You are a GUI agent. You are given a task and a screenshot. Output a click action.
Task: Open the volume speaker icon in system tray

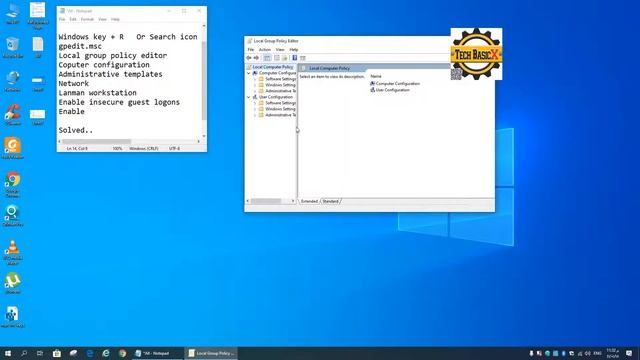pyautogui.click(x=588, y=353)
